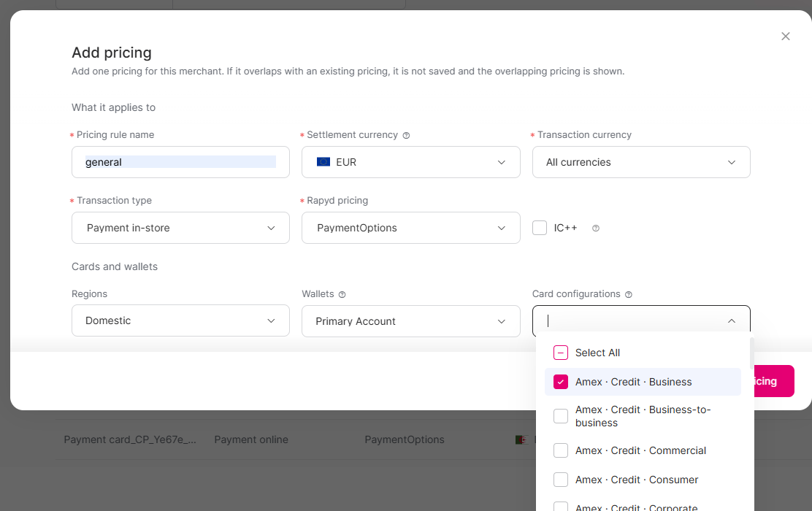The width and height of the screenshot is (812, 511).
Task: Show Wallets help info icon
Action: [342, 295]
